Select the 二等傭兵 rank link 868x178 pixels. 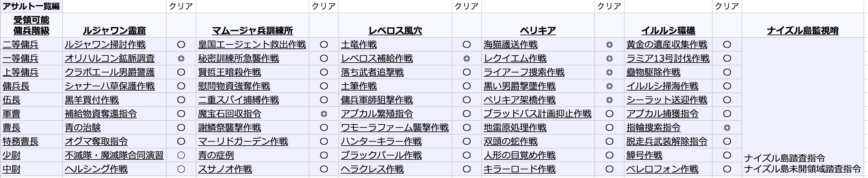pyautogui.click(x=20, y=45)
